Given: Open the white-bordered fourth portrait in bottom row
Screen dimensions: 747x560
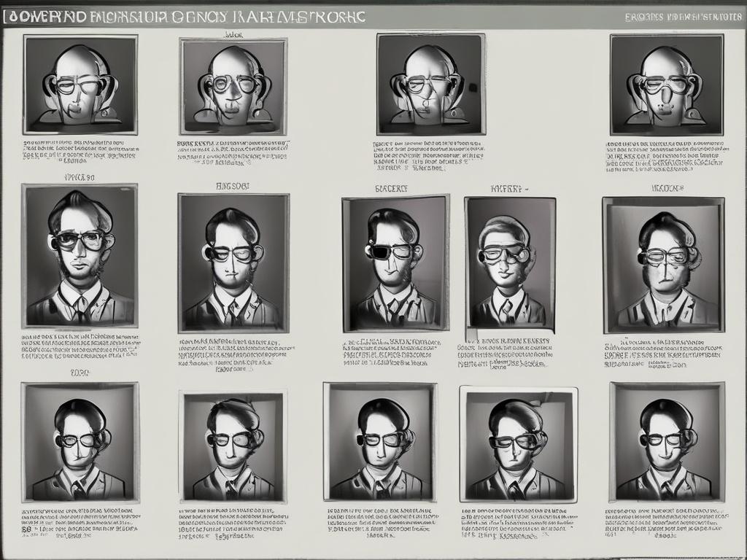Looking at the screenshot, I should click(518, 445).
